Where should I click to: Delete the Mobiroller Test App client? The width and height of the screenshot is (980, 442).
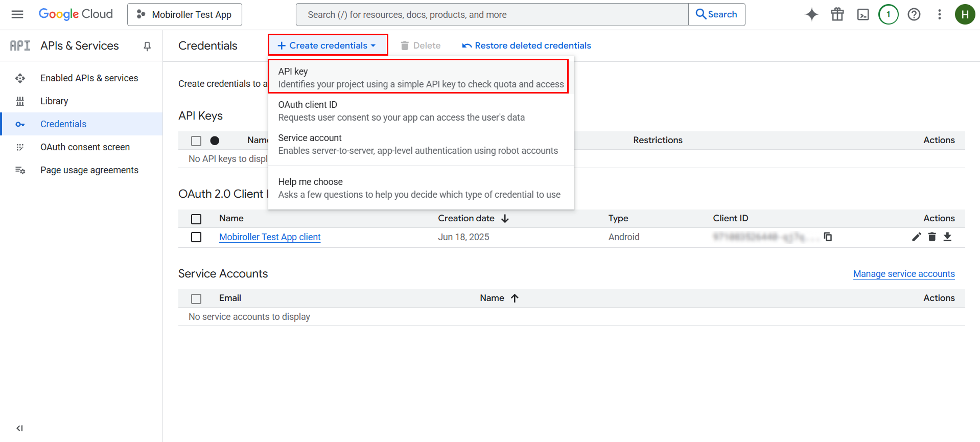coord(932,237)
